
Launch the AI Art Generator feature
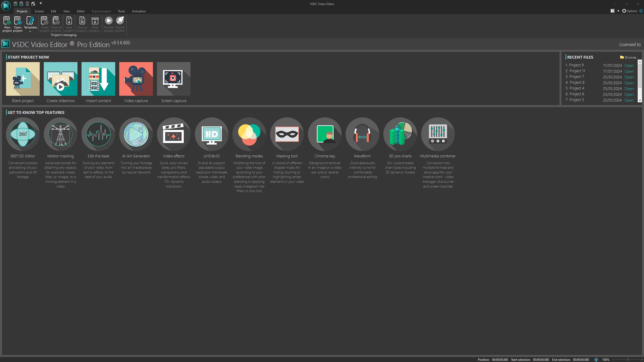point(136,134)
